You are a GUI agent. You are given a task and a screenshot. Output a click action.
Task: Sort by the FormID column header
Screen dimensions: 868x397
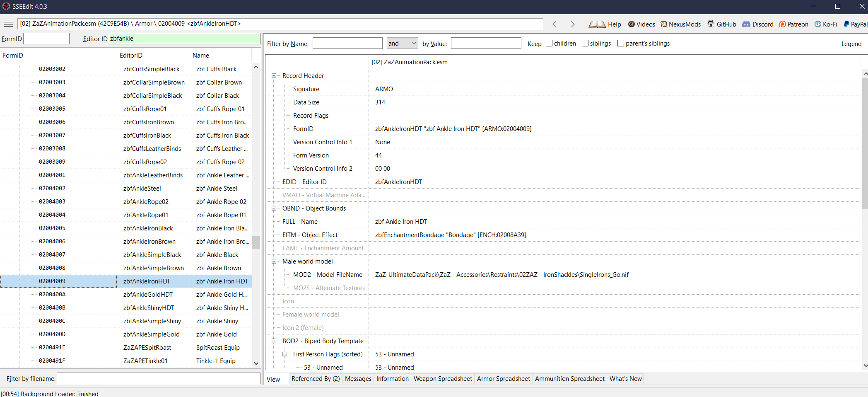click(x=59, y=56)
